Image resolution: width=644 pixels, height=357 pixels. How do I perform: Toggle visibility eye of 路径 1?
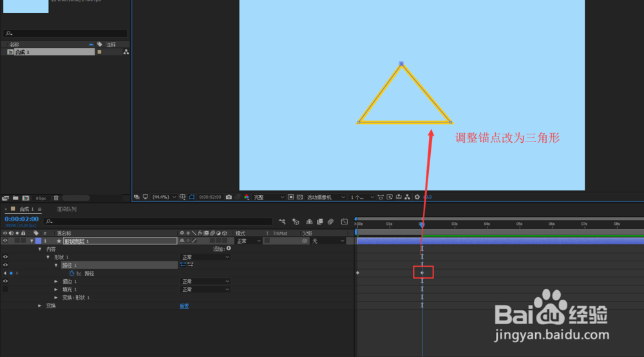5,265
